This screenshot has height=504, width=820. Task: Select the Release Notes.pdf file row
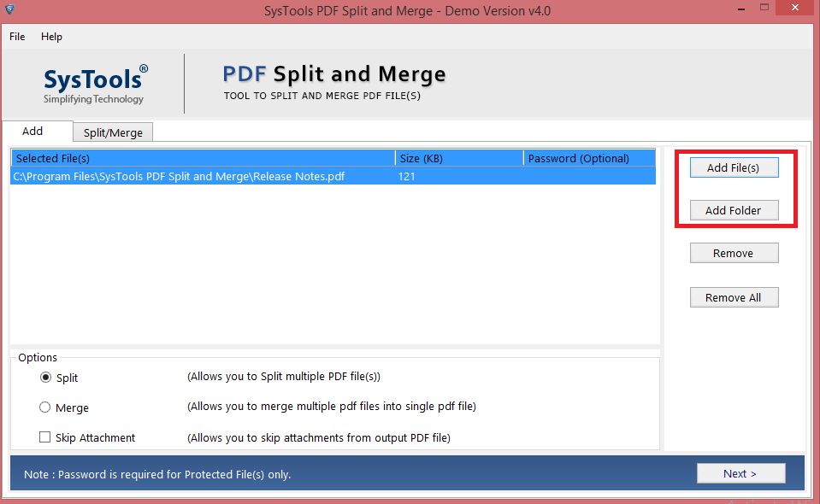pyautogui.click(x=333, y=177)
